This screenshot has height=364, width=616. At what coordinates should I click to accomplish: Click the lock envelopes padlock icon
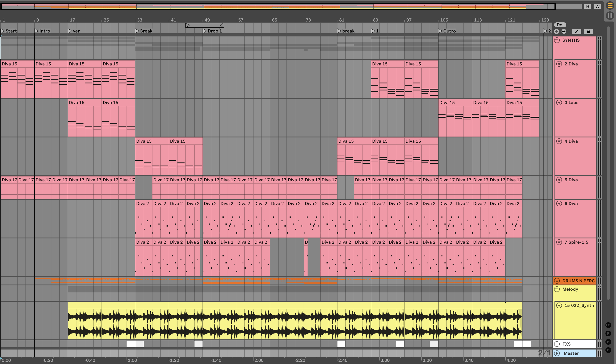tap(588, 31)
